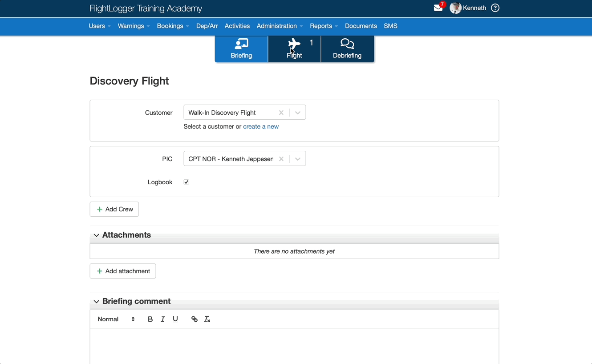Click the help question mark icon

click(495, 8)
